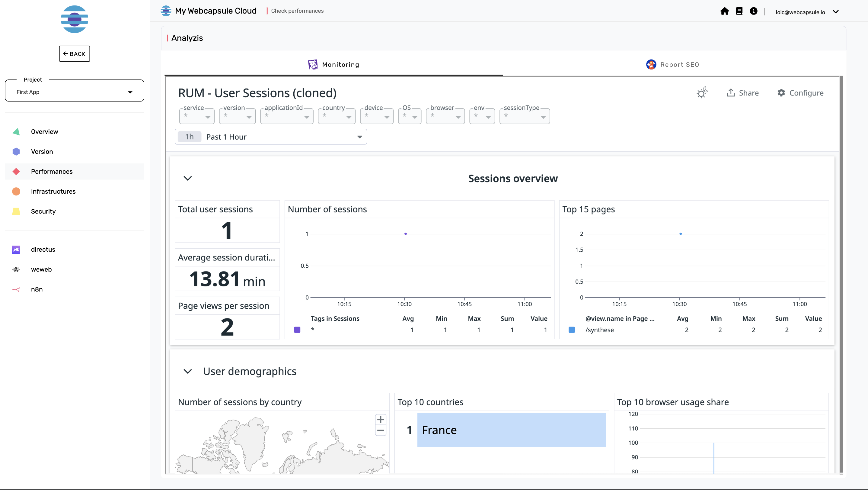
Task: Zoom in on the country map
Action: [380, 419]
